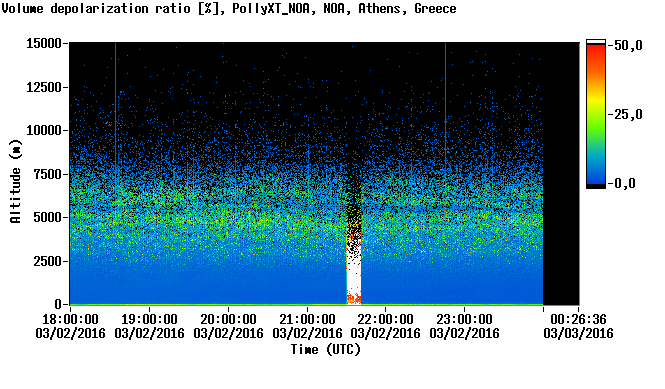The height and width of the screenshot is (389, 665).
Task: Click the 19:00:00 time axis label
Action: pyautogui.click(x=149, y=319)
